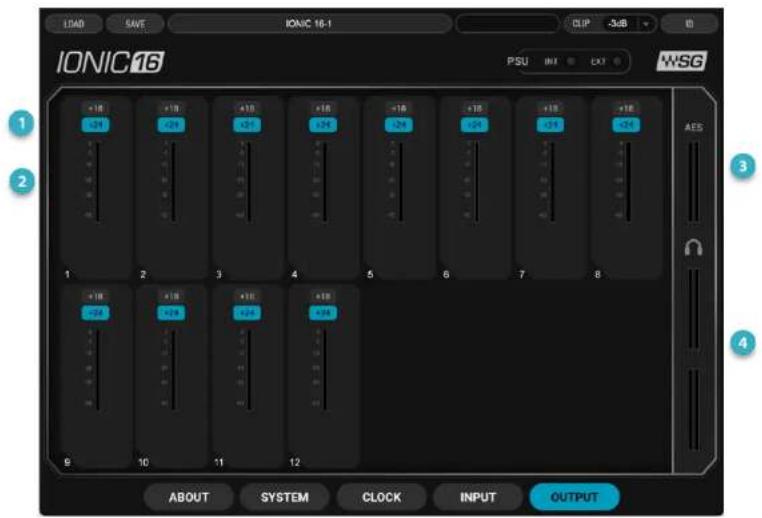Toggle +24 level on output channel 1

click(96, 125)
